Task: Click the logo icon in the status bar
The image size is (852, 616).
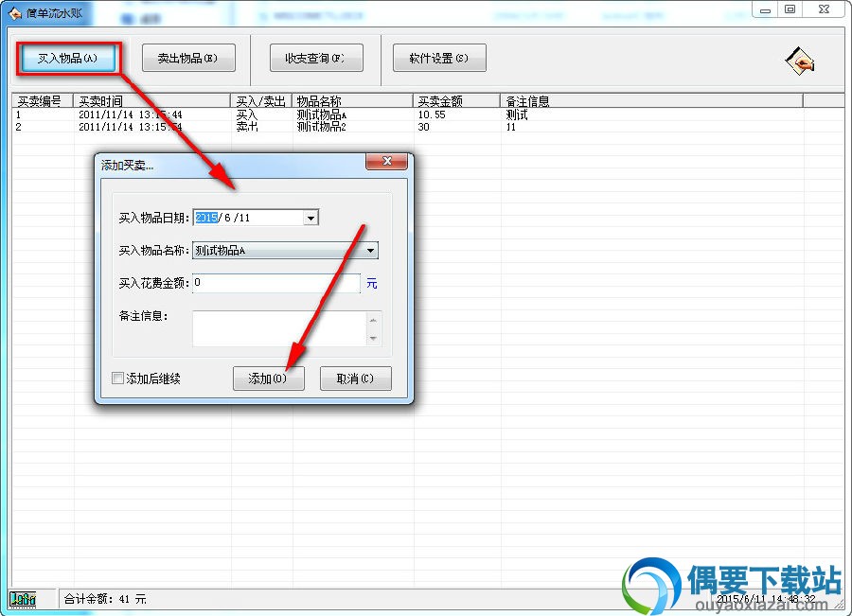Action: coord(23,599)
